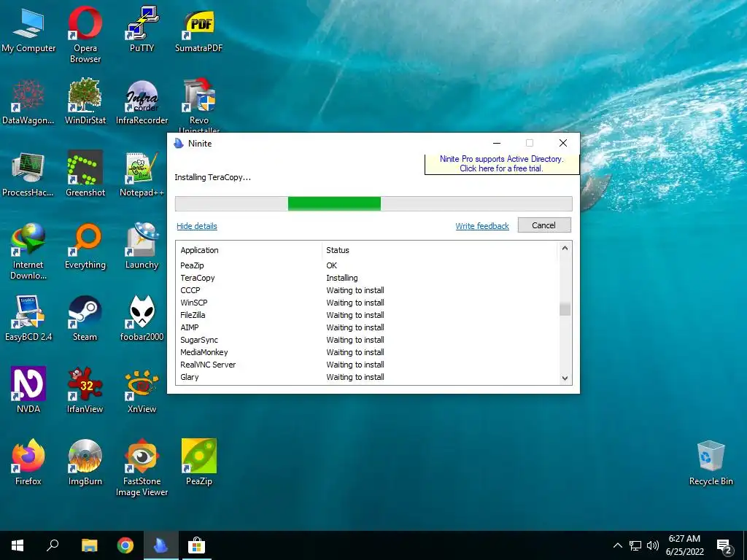Open taskbar search magnifier

point(53,545)
